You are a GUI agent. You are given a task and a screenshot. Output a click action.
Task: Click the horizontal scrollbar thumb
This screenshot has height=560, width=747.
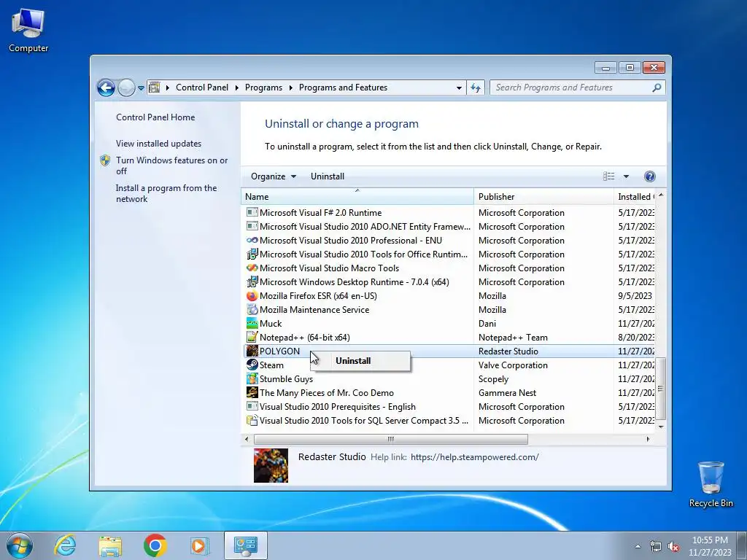pyautogui.click(x=391, y=439)
